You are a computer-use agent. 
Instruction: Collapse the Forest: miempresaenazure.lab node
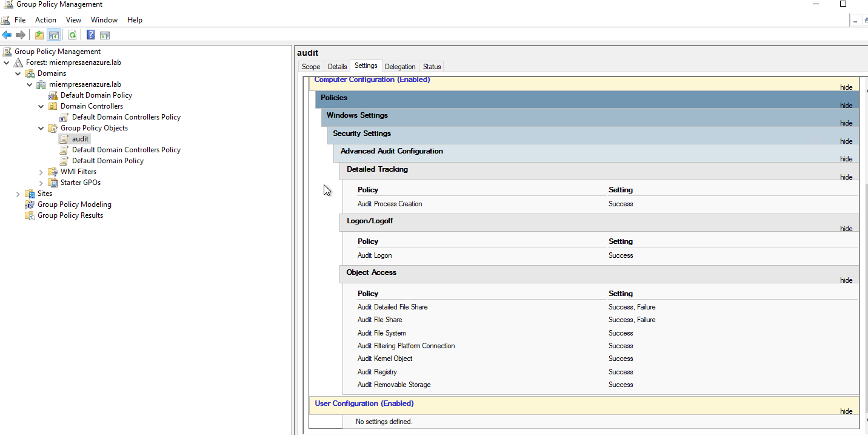point(7,62)
